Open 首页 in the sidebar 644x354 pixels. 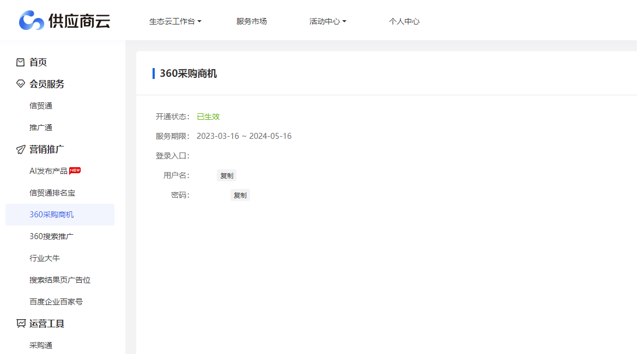pyautogui.click(x=38, y=62)
